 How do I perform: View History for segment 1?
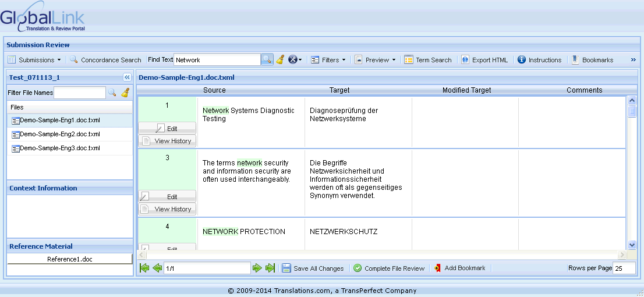pos(167,141)
